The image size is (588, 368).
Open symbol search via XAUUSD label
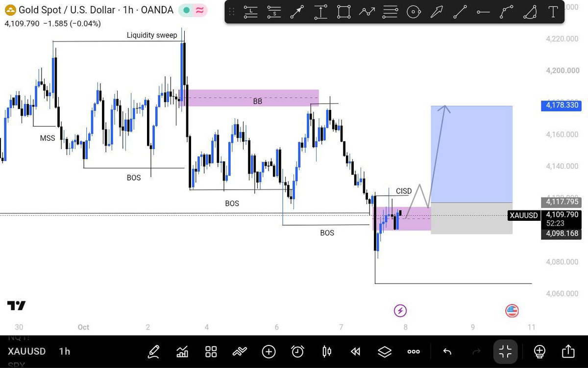tap(26, 351)
